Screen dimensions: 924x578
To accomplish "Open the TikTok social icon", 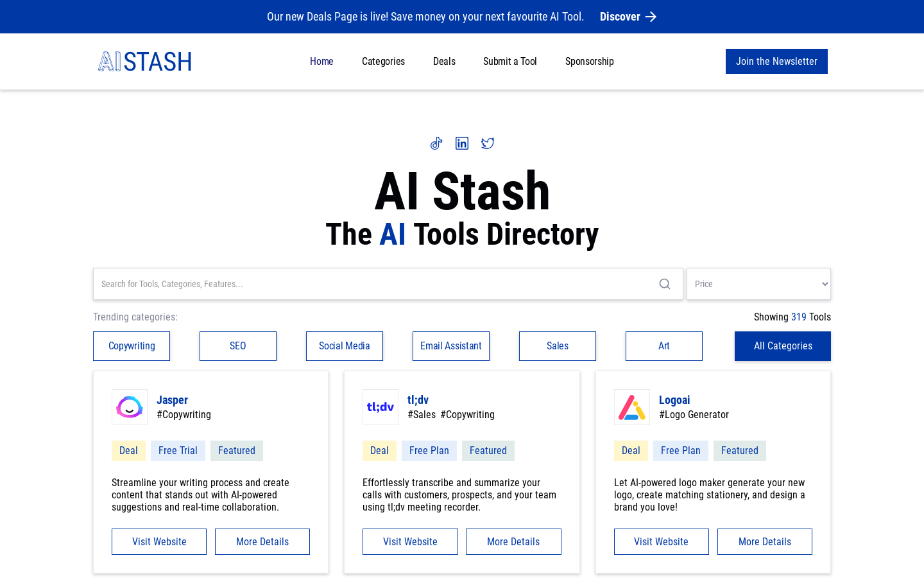I will pos(436,143).
